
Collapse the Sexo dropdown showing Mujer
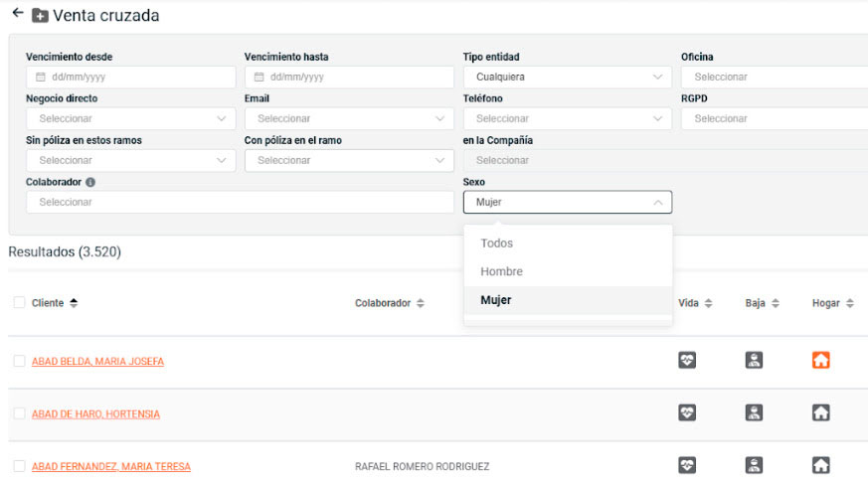click(x=568, y=202)
